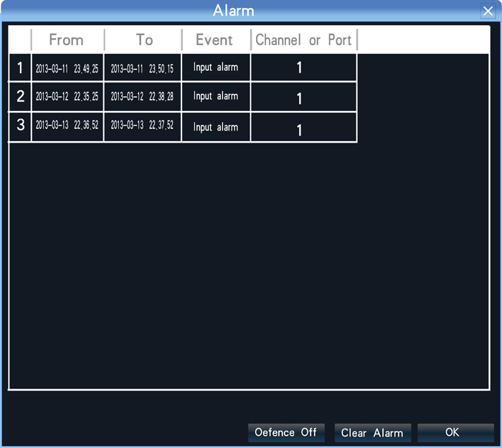The height and width of the screenshot is (448, 502).
Task: Click the Oefence Off button
Action: (286, 433)
